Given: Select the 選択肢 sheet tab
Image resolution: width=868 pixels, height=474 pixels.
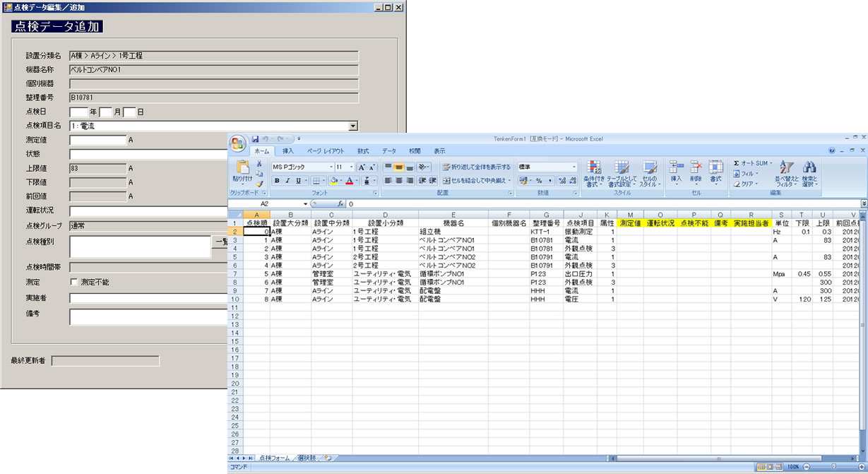Looking at the screenshot, I should tap(309, 458).
